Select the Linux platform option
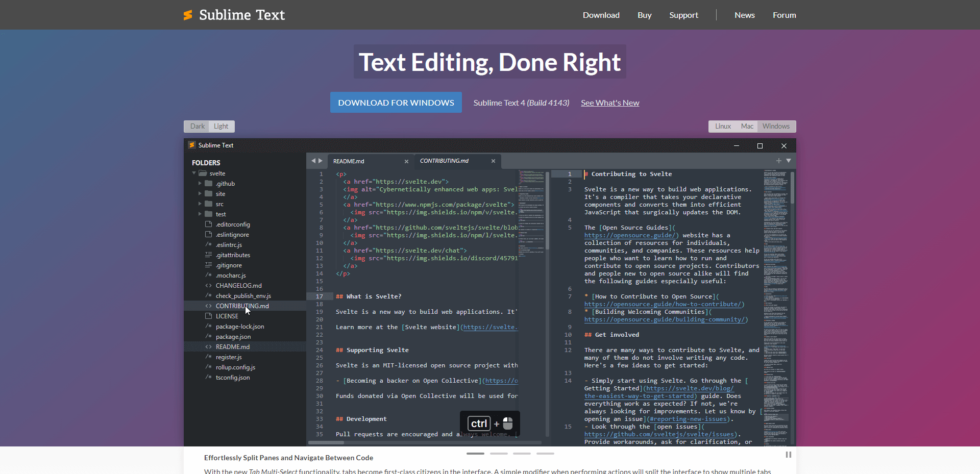 point(723,126)
